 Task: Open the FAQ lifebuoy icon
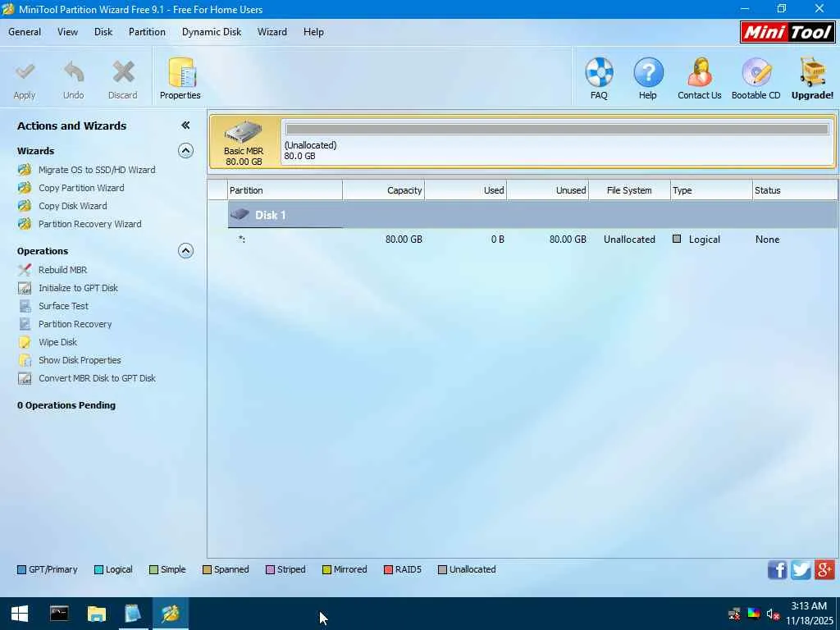pos(599,72)
